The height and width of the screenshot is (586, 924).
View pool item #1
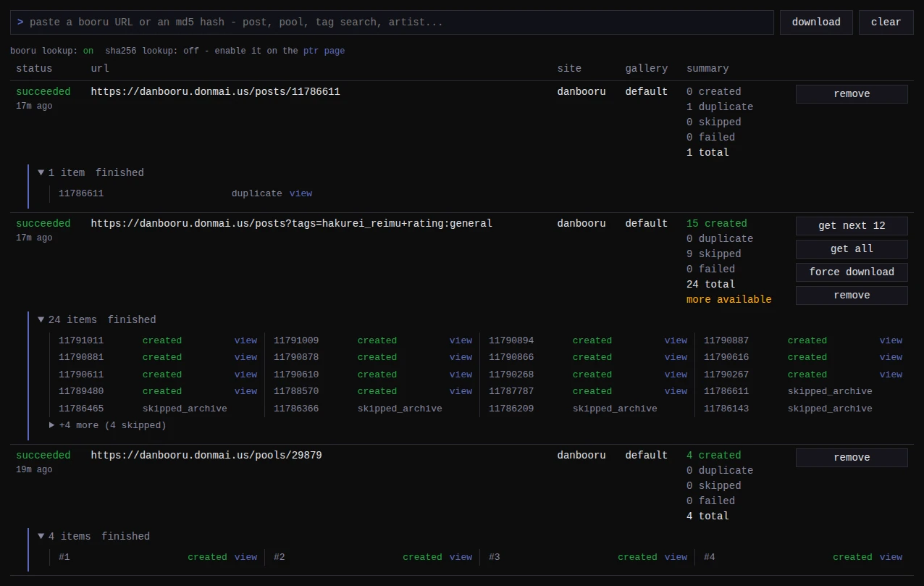click(x=245, y=557)
